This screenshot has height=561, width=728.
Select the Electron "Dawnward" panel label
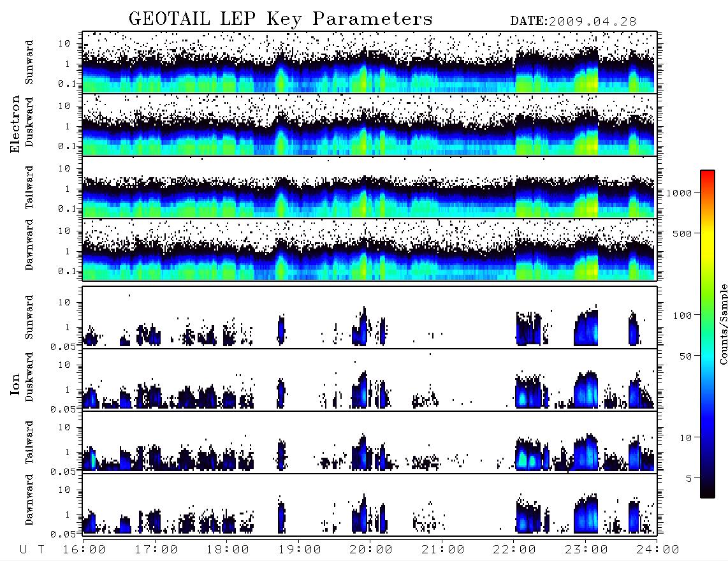(29, 245)
